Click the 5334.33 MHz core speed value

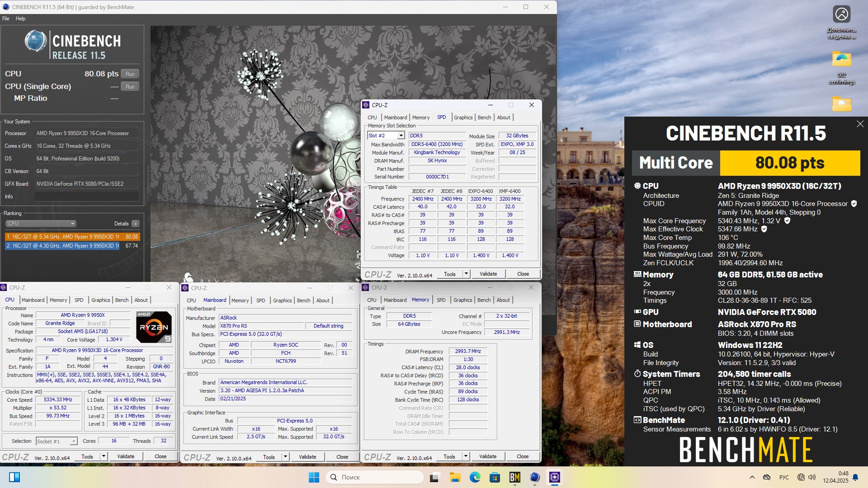[58, 400]
